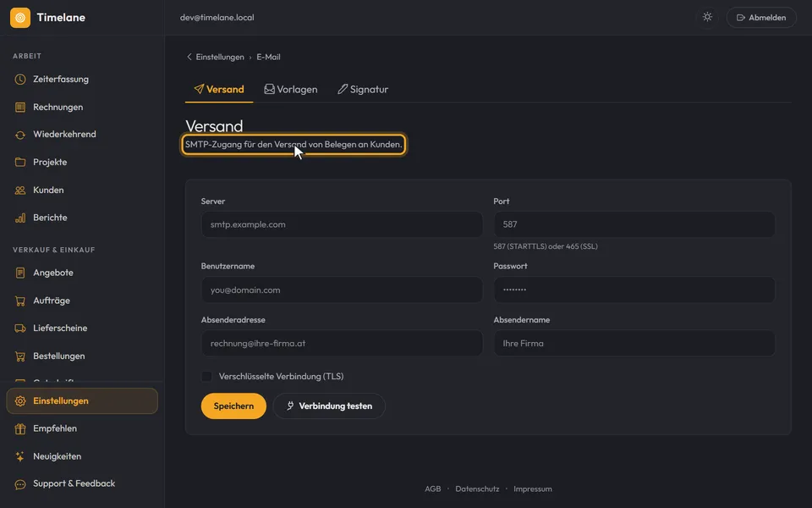The height and width of the screenshot is (508, 812).
Task: Click the Absenderadresse input field
Action: pos(342,343)
